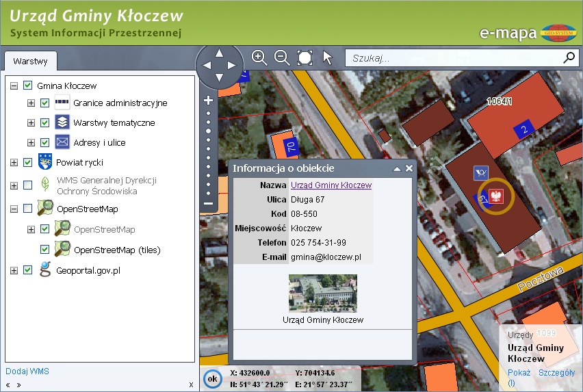
Task: Click the Granice administracyjne layer icon
Action: (x=62, y=102)
